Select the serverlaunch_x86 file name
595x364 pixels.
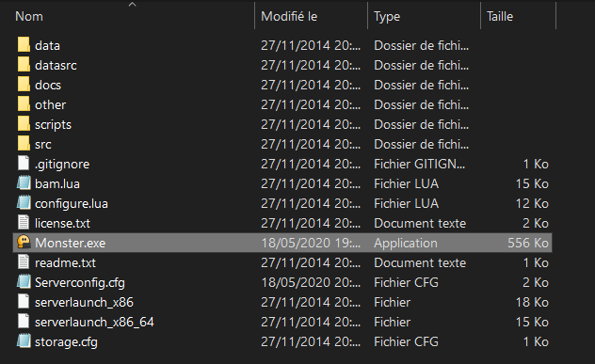[84, 302]
